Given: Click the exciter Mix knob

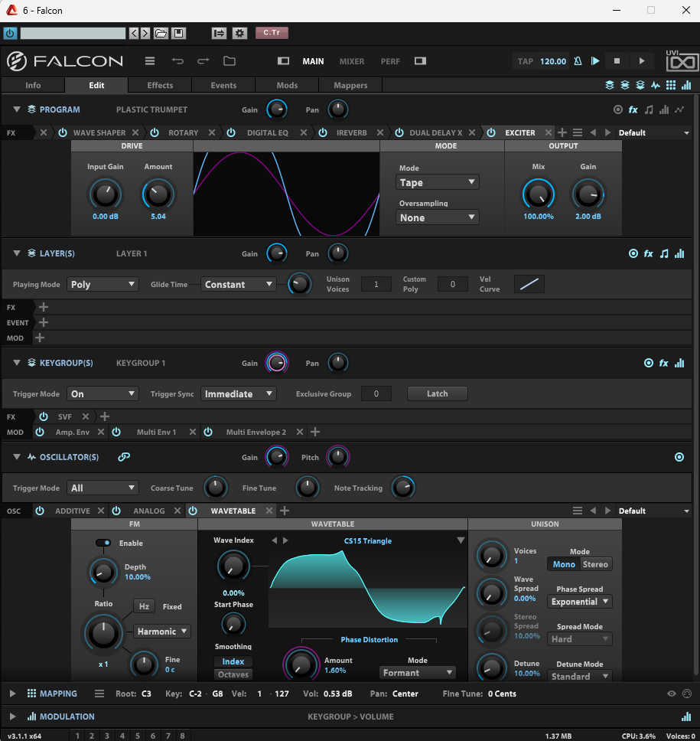Looking at the screenshot, I should (539, 194).
